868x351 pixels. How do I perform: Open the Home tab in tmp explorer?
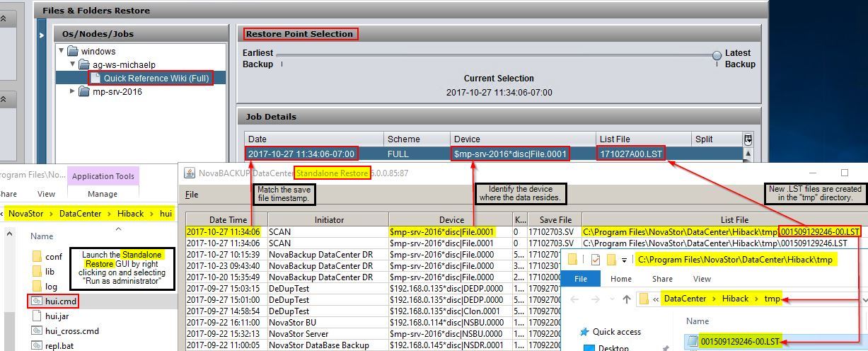click(621, 279)
